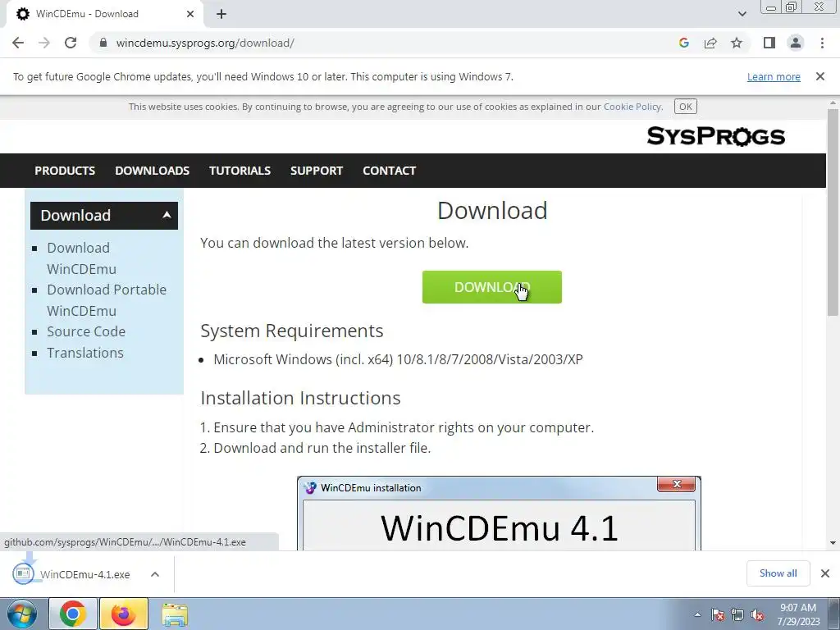This screenshot has width=840, height=630.
Task: Click the green DOWNLOAD button
Action: tap(492, 287)
